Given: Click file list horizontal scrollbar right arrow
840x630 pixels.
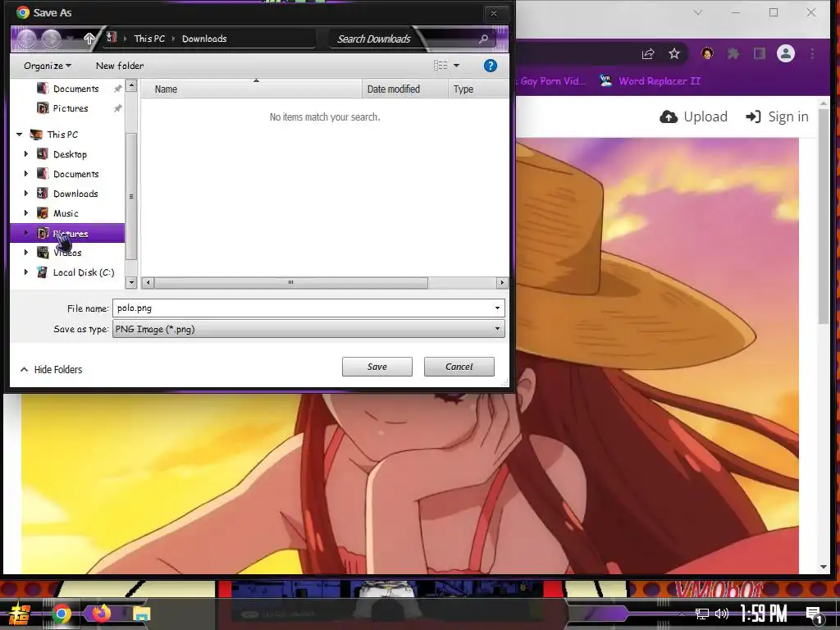Looking at the screenshot, I should pos(502,282).
